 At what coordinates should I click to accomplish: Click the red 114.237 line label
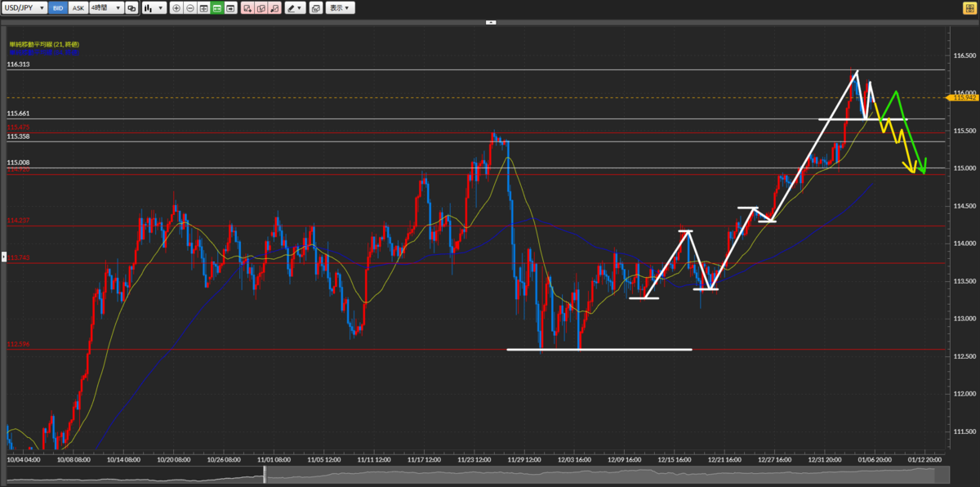click(18, 221)
